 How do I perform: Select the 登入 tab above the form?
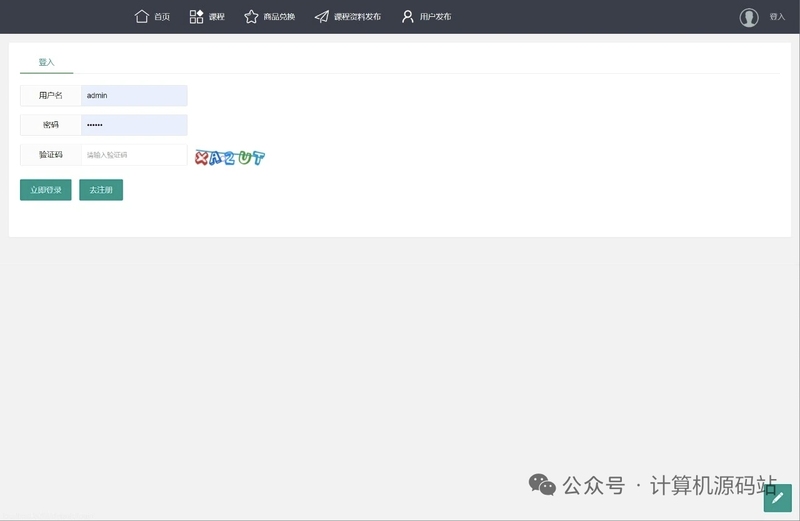pyautogui.click(x=46, y=62)
